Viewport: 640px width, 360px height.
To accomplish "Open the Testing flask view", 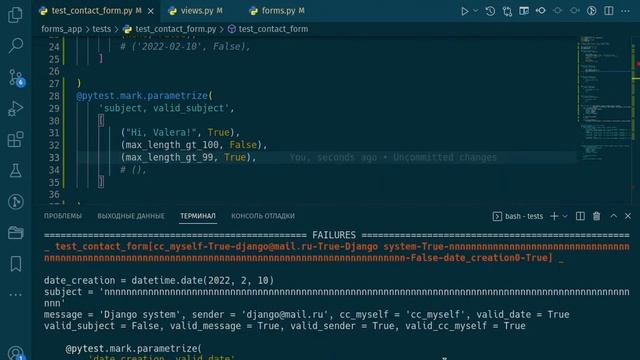I will (16, 171).
